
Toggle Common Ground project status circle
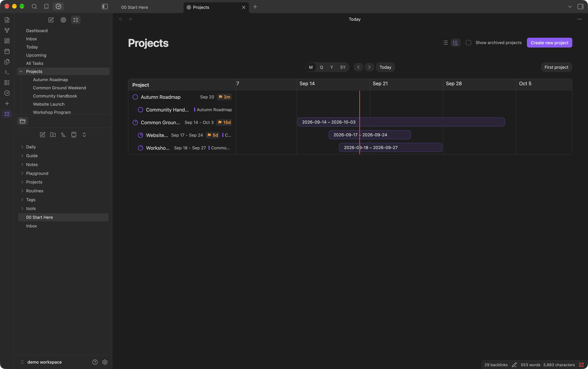tap(135, 122)
